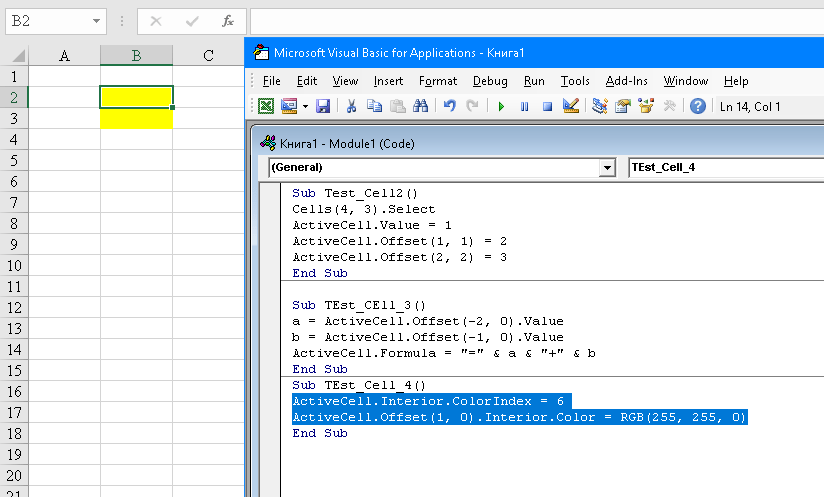Expand the Excel Name Box dropdown arrow
Viewport: 824px width, 497px height.
click(x=96, y=21)
